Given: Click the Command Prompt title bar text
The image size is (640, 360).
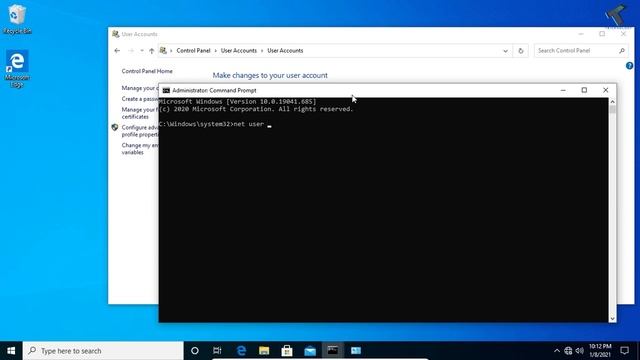Looking at the screenshot, I should tap(214, 90).
